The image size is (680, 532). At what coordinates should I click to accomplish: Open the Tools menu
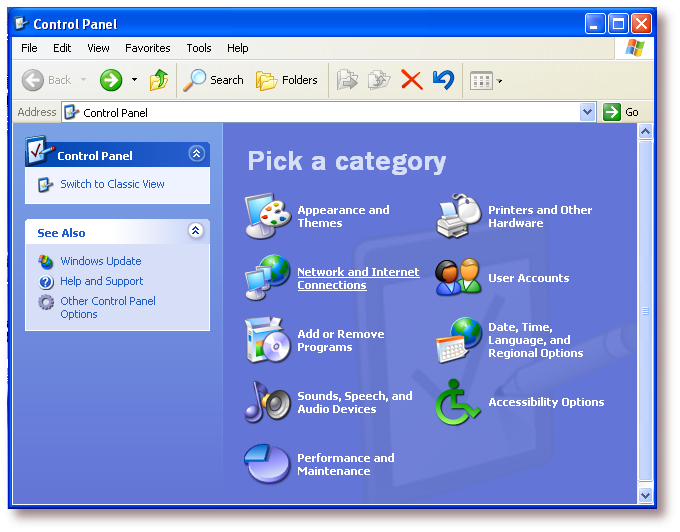(199, 48)
